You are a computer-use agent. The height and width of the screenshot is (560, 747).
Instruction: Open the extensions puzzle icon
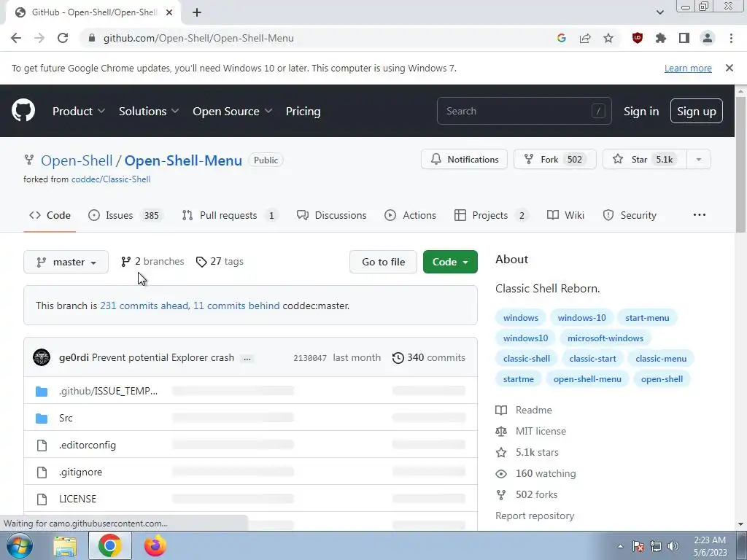tap(661, 38)
